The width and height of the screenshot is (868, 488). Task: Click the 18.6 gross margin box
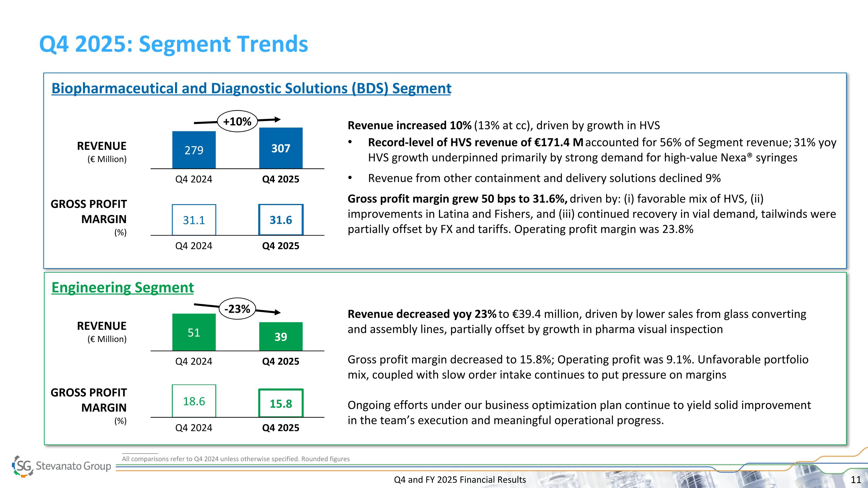(x=194, y=401)
